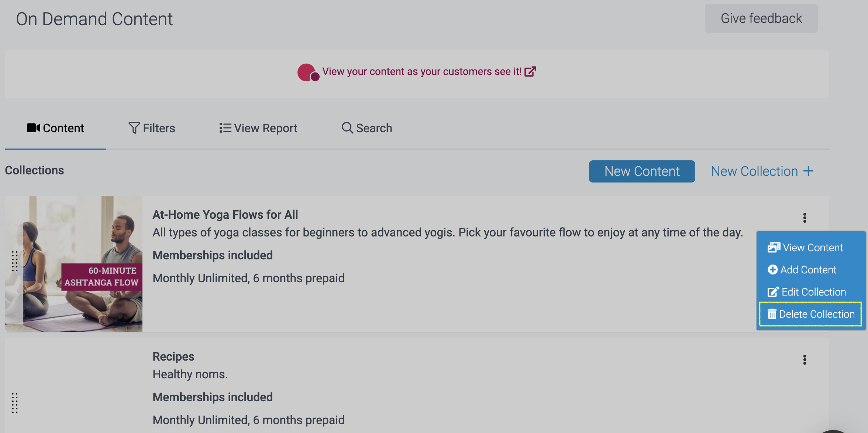Click the three-dot menu for At-Home Yoga Flows
868x433 pixels.
coord(805,218)
